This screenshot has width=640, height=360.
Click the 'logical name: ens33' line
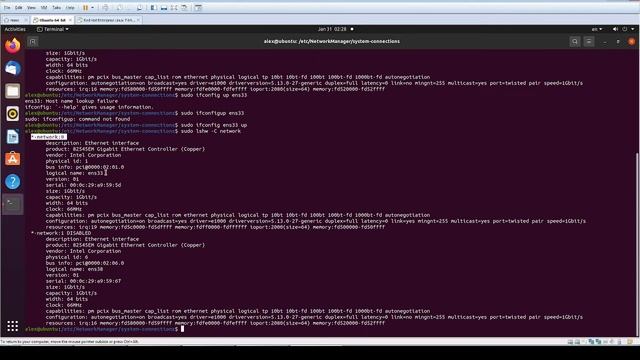pyautogui.click(x=75, y=173)
